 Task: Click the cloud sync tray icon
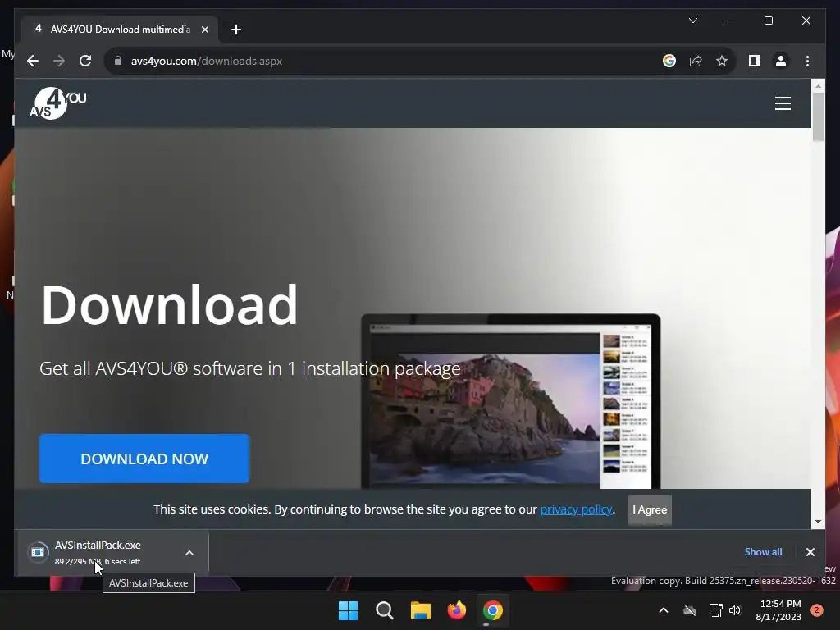pyautogui.click(x=690, y=610)
